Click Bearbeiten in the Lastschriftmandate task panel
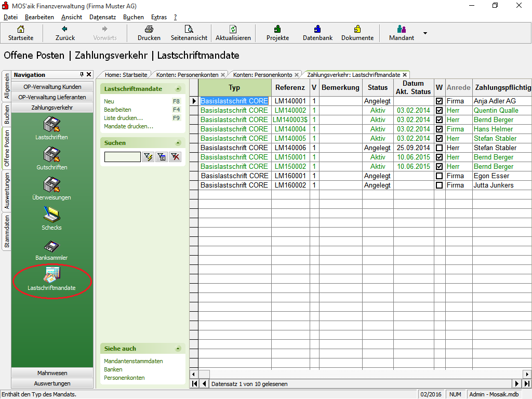 tap(117, 110)
